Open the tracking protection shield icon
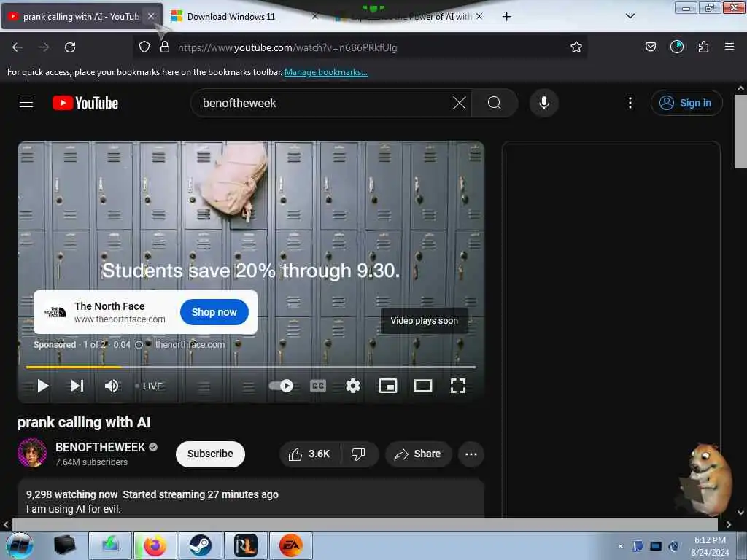747x560 pixels. (x=144, y=47)
